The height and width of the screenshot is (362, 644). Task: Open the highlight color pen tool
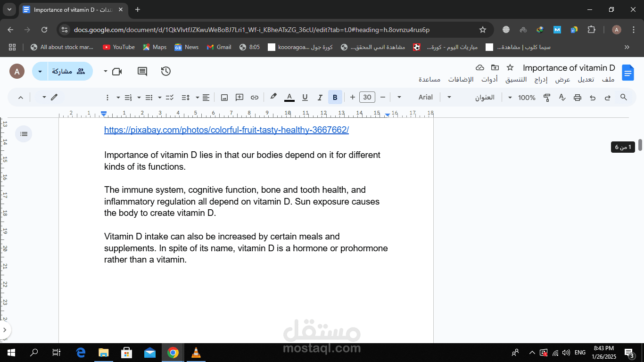click(x=273, y=97)
